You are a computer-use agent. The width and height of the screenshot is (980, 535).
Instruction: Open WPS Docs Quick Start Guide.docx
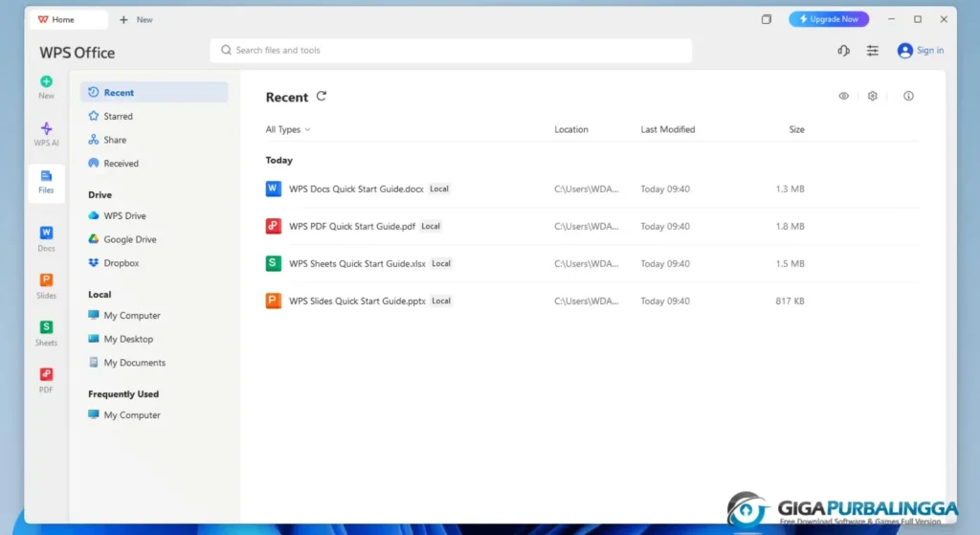pos(356,189)
